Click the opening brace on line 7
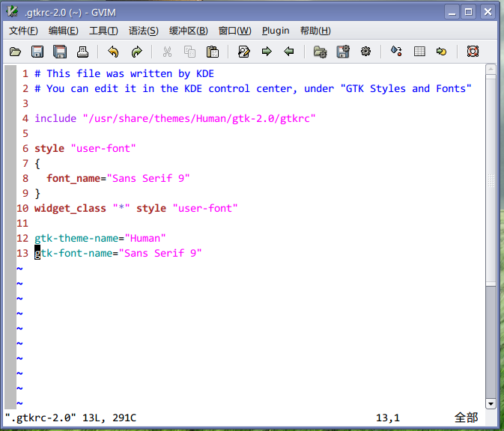Image resolution: width=504 pixels, height=431 pixels. pos(37,164)
